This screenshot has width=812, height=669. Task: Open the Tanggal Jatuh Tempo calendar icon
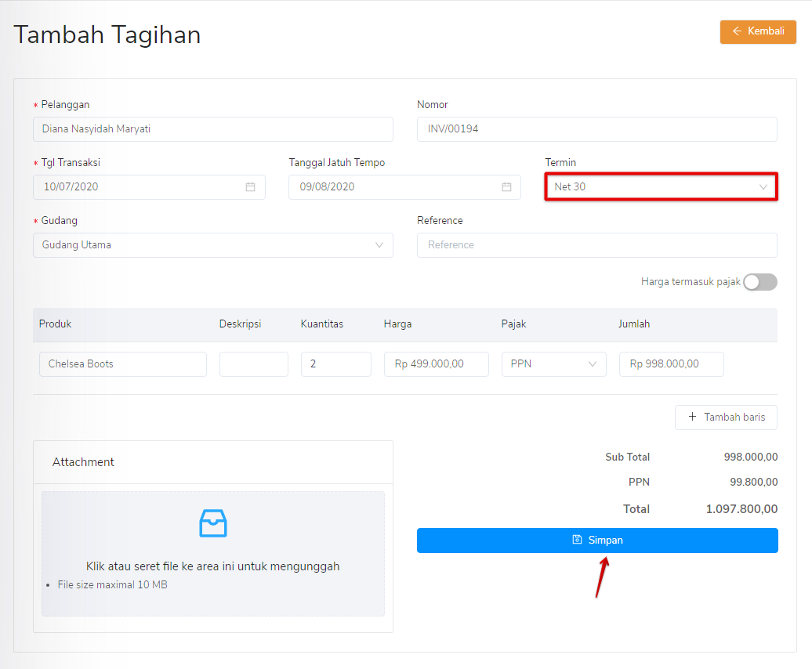[505, 186]
